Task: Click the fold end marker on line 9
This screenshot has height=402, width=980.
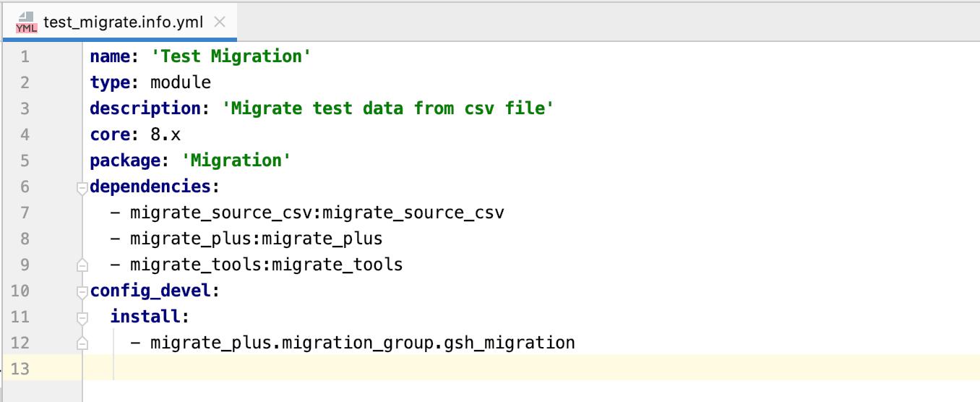Action: pyautogui.click(x=82, y=265)
